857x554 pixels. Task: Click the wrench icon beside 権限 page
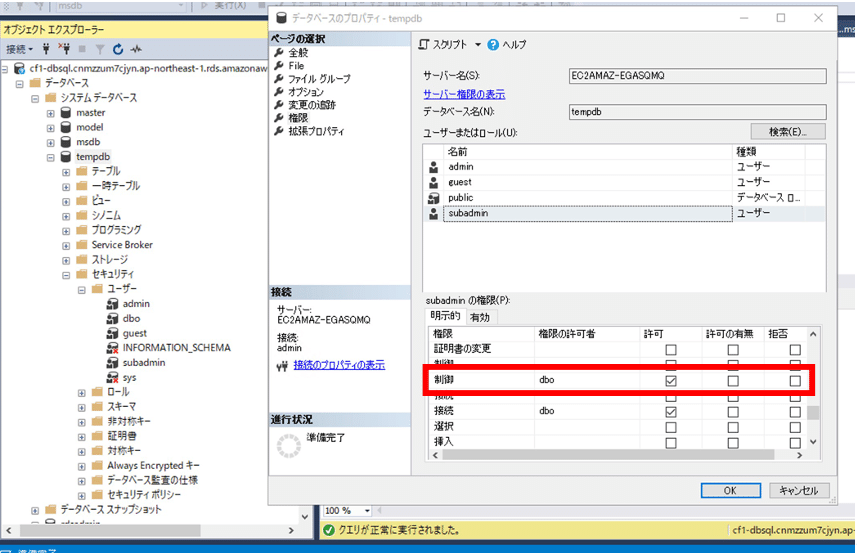tap(279, 118)
